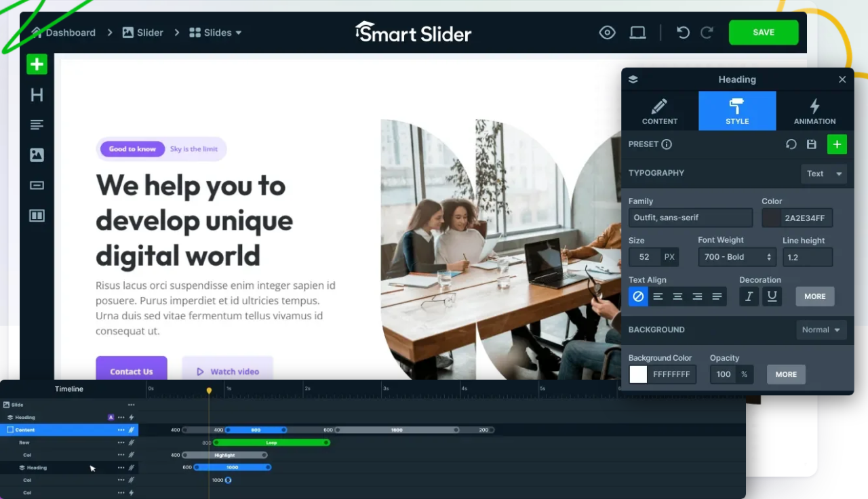The image size is (868, 499).
Task: Toggle underline text decoration
Action: tap(772, 296)
